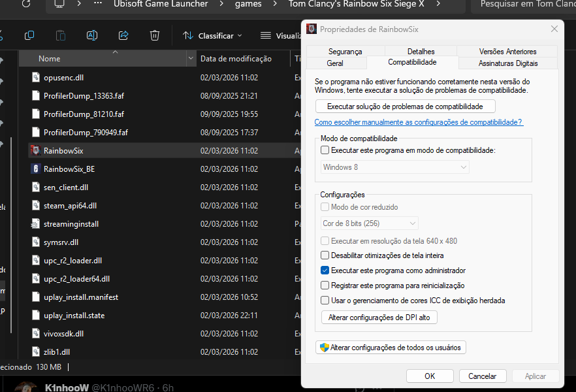Viewport: 576px width, 392px height.
Task: Click the streaminginstall gear file icon
Action: 35,224
